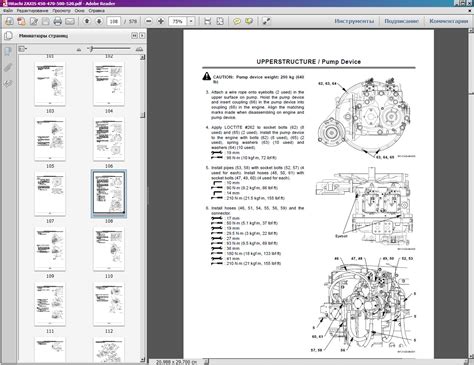Open attachments paperclip sidebar icon

pyautogui.click(x=8, y=68)
